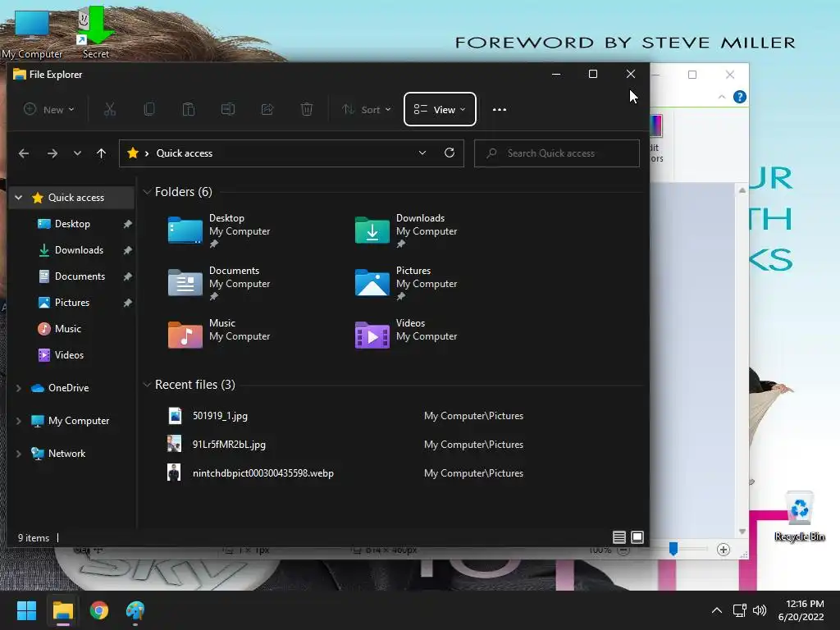
Task: Click the Search Quick access field
Action: [x=557, y=153]
